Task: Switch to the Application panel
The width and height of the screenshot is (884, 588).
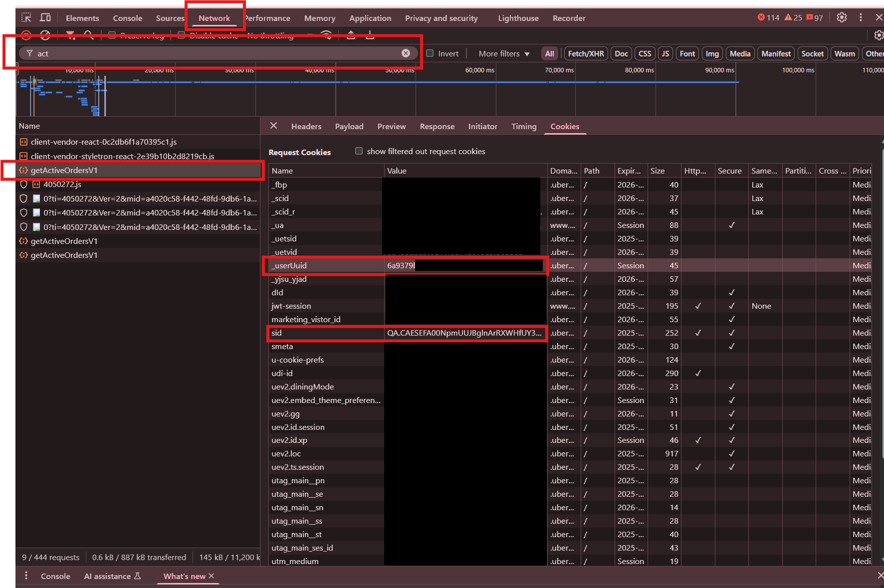Action: (370, 18)
